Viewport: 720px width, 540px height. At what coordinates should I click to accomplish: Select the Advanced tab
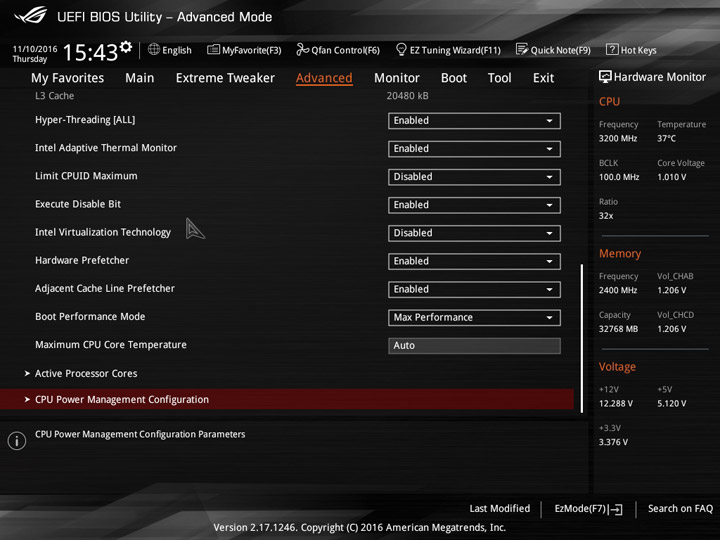point(324,78)
